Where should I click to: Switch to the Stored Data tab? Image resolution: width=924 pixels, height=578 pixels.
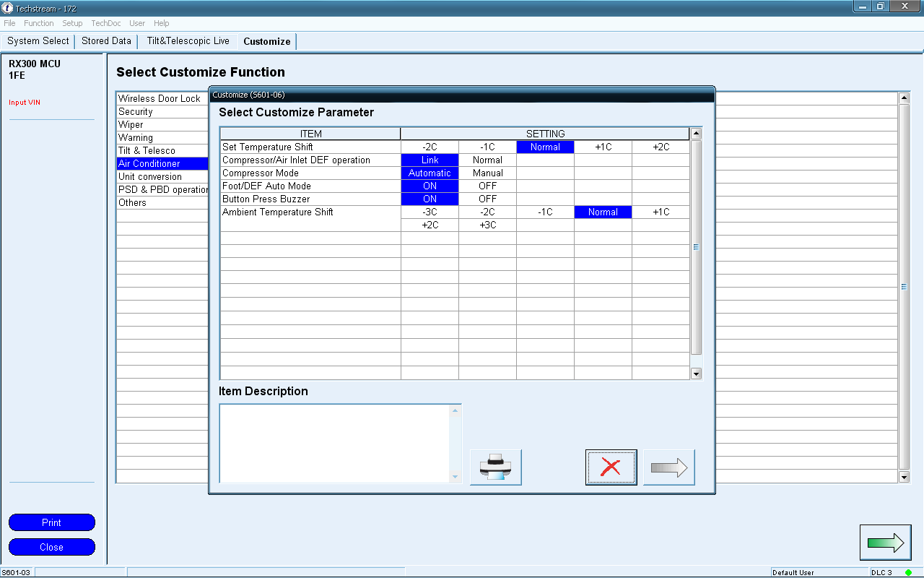106,41
